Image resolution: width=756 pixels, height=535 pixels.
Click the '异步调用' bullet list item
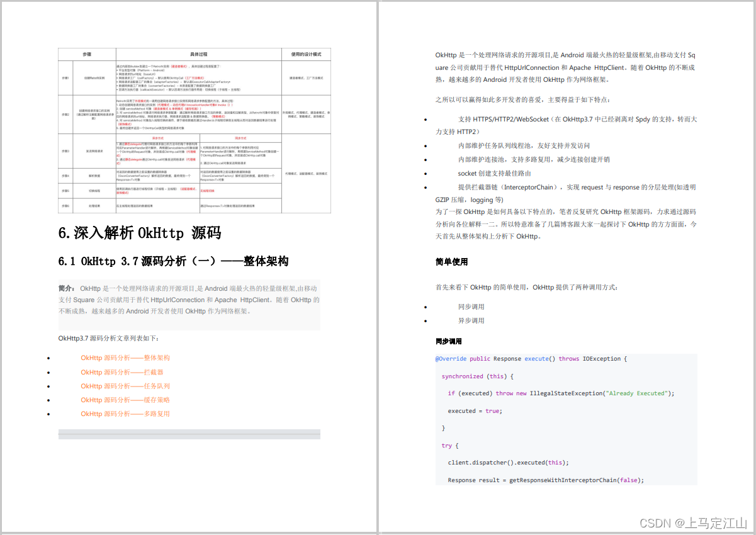point(471,320)
